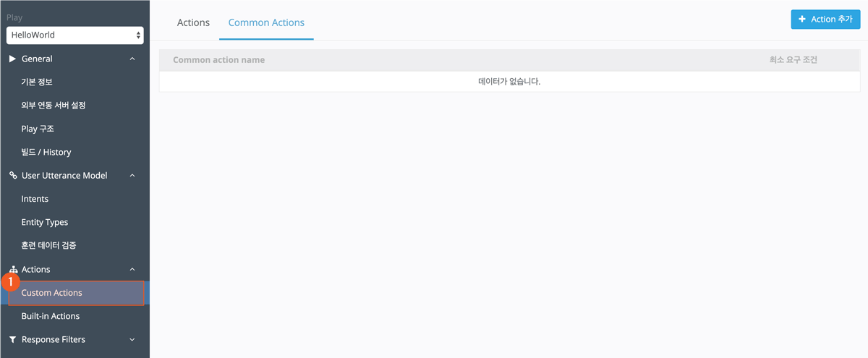Screen dimensions: 868x358
Task: Click the hierarchy icon beside Actions
Action: point(12,270)
